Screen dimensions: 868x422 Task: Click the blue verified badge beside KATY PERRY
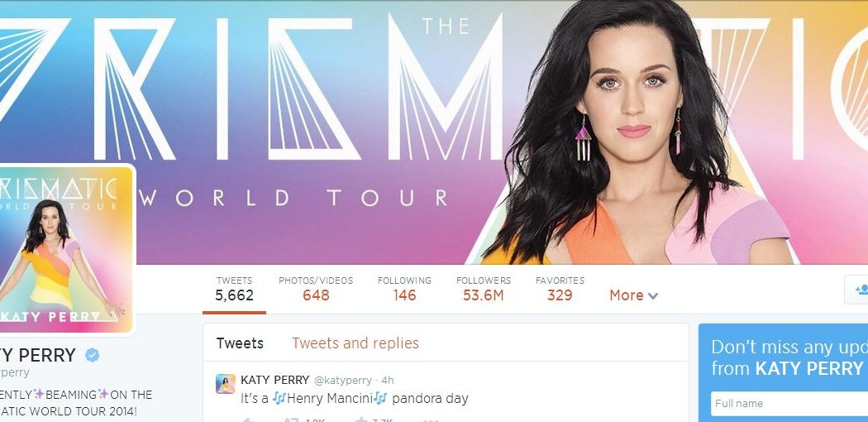pyautogui.click(x=93, y=356)
